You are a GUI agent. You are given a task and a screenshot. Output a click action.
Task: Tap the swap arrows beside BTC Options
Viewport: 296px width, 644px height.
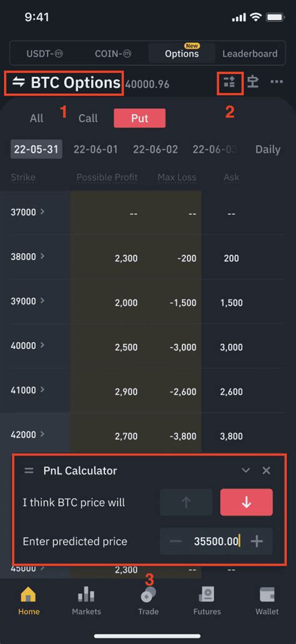19,83
